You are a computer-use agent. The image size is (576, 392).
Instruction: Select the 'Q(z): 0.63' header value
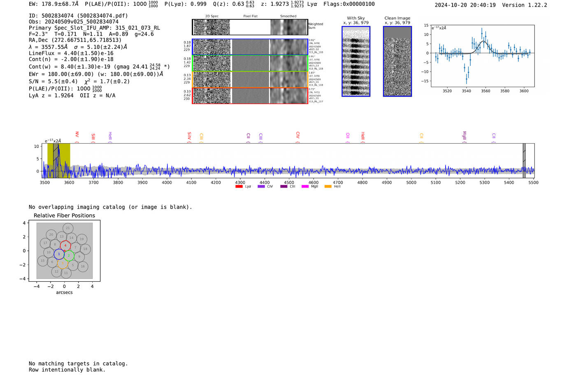228,4
